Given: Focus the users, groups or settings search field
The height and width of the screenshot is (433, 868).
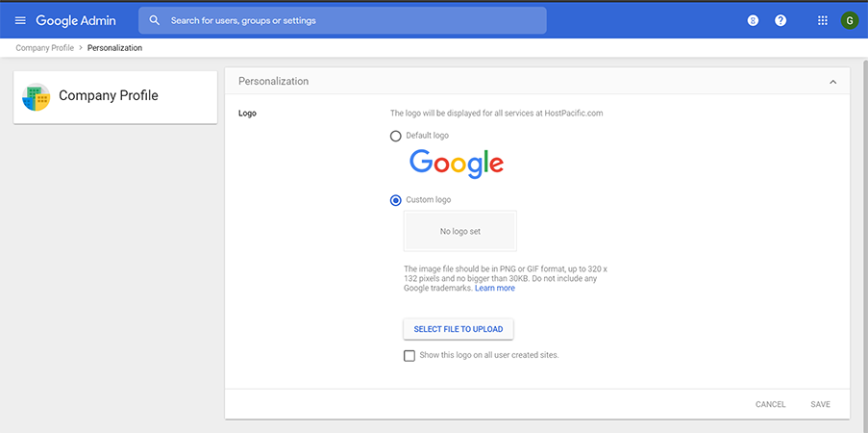Looking at the screenshot, I should point(342,20).
